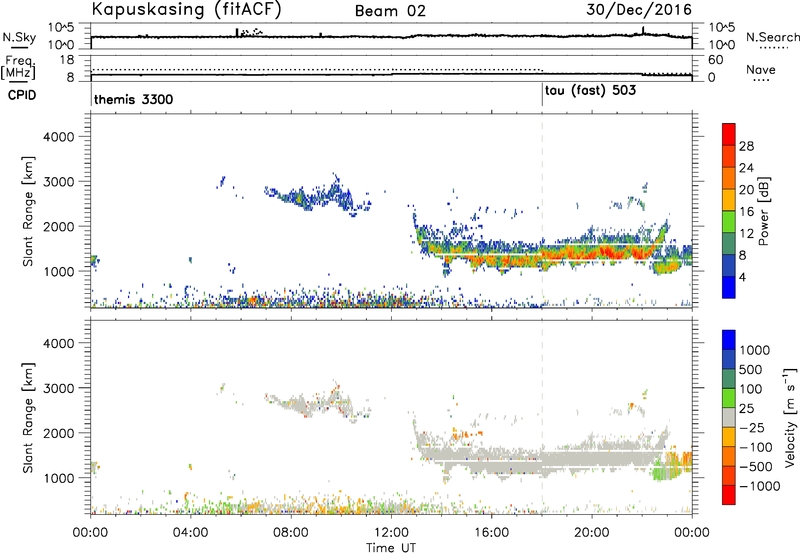Image resolution: width=800 pixels, height=554 pixels.
Task: Click the 'N.Sky' legend label
Action: tap(19, 37)
